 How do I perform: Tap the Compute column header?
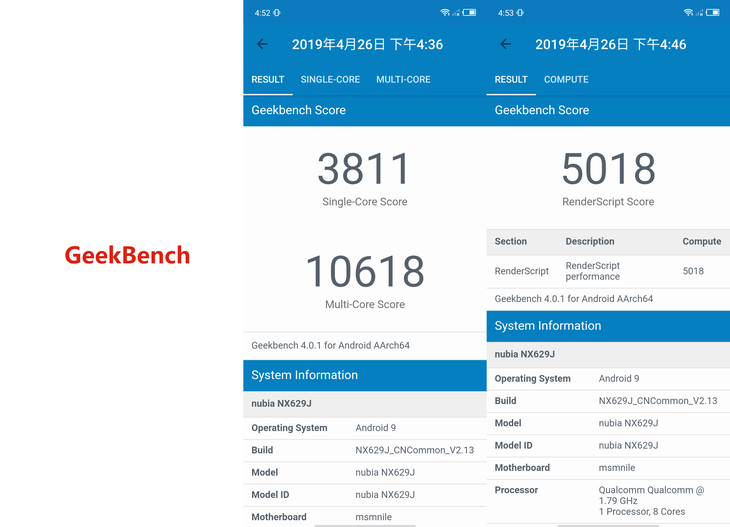click(702, 241)
